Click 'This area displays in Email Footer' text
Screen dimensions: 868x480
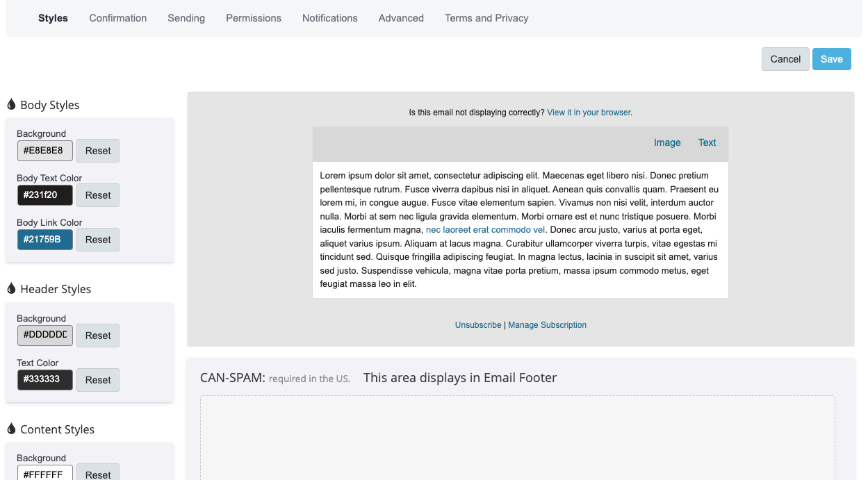pyautogui.click(x=460, y=378)
